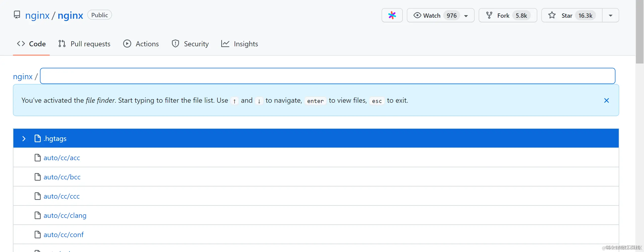Open the auto/cc/bcc file
644x252 pixels.
tap(62, 177)
